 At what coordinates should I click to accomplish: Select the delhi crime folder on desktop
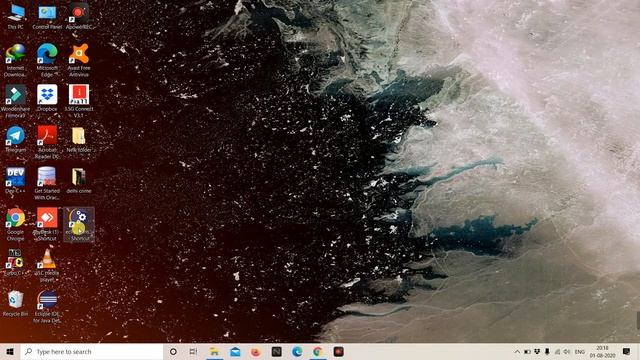[x=79, y=180]
